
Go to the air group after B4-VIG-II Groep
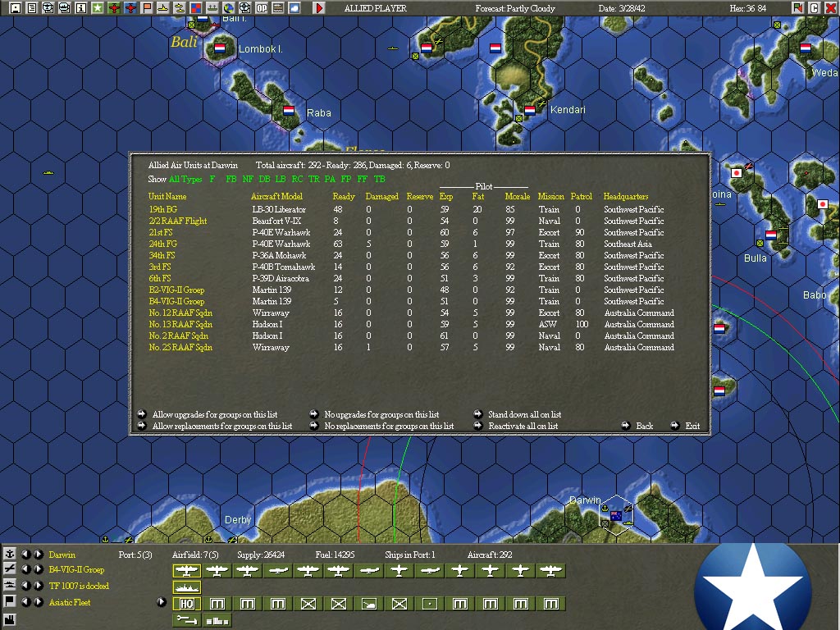[39, 569]
